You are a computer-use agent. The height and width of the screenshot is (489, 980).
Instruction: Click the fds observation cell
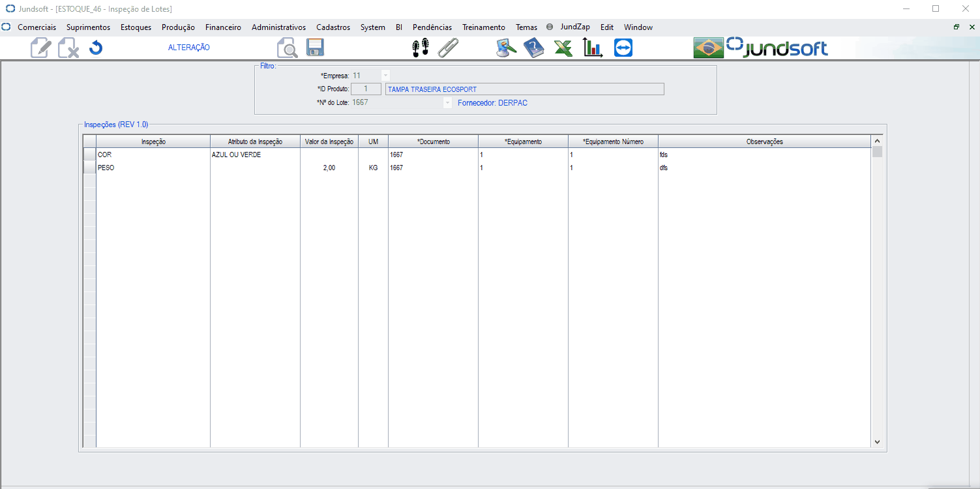[764, 155]
